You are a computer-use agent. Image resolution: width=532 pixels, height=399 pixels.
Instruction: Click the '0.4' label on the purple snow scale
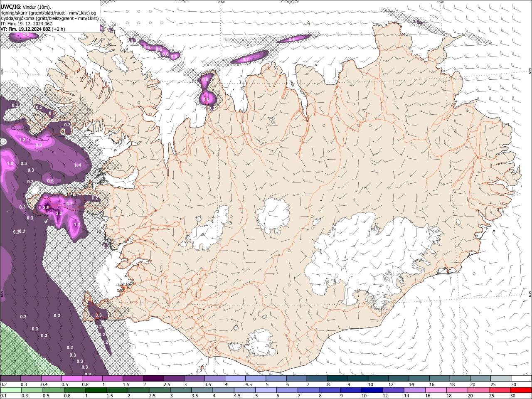pos(44,385)
